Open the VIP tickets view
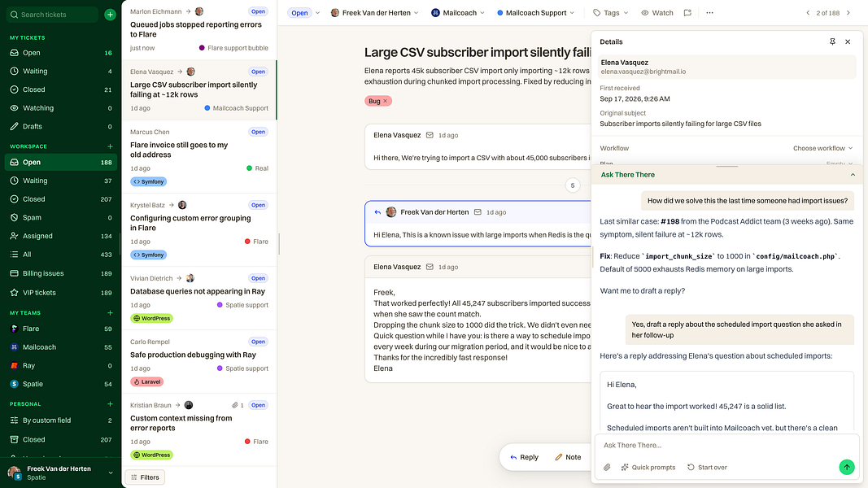 (x=61, y=293)
